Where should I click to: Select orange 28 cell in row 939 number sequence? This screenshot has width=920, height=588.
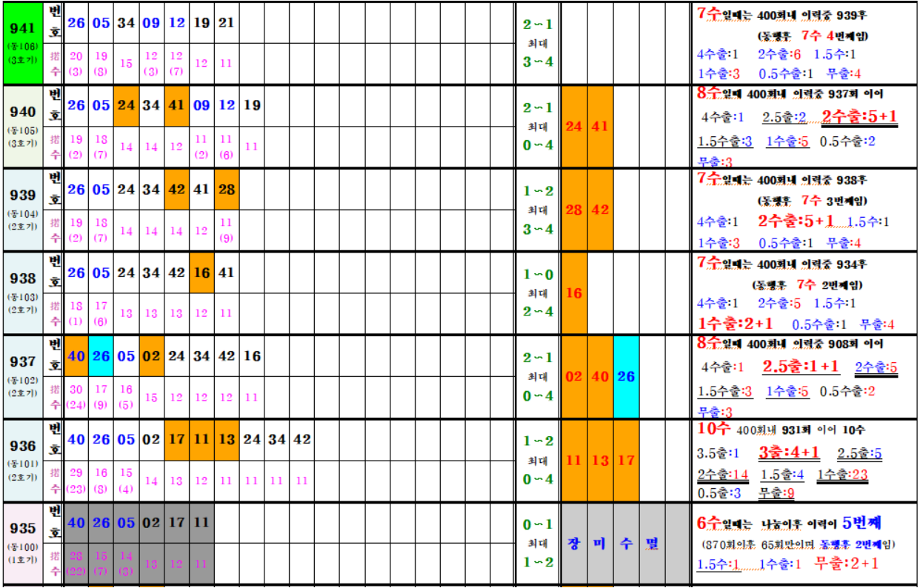point(227,189)
